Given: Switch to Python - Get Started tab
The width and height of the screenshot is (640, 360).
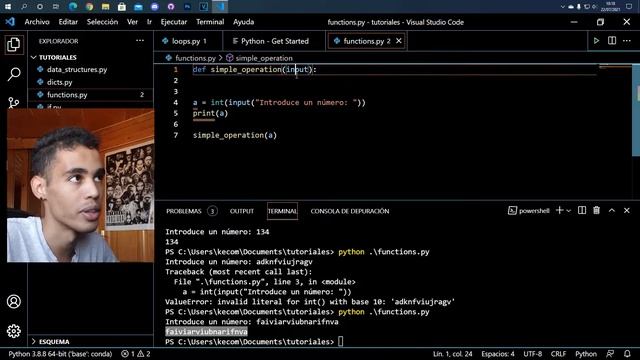Looking at the screenshot, I should click(274, 41).
